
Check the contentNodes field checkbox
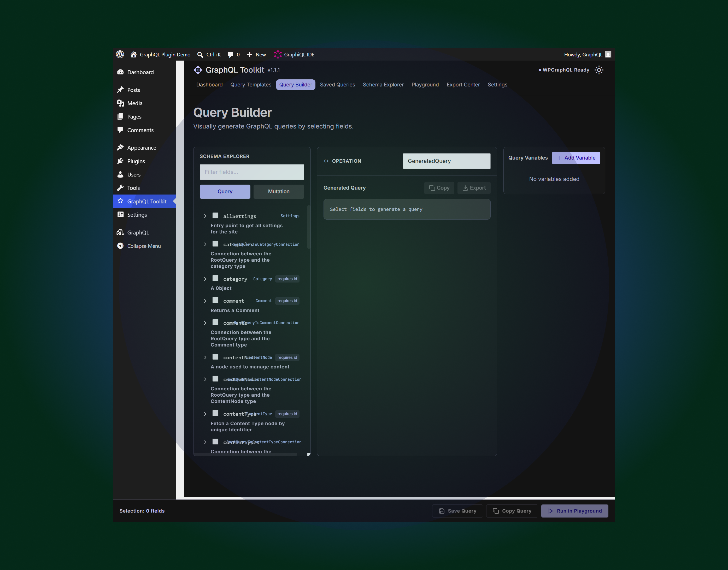(x=215, y=379)
